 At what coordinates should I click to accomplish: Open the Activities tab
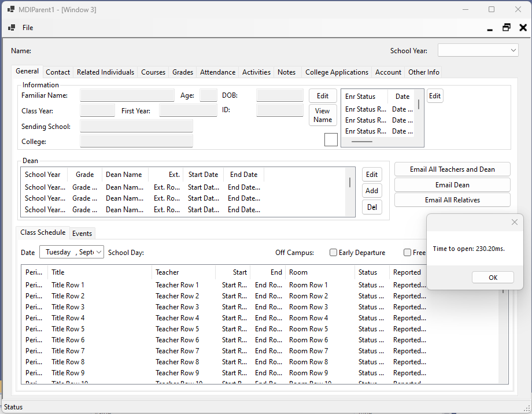pyautogui.click(x=256, y=72)
